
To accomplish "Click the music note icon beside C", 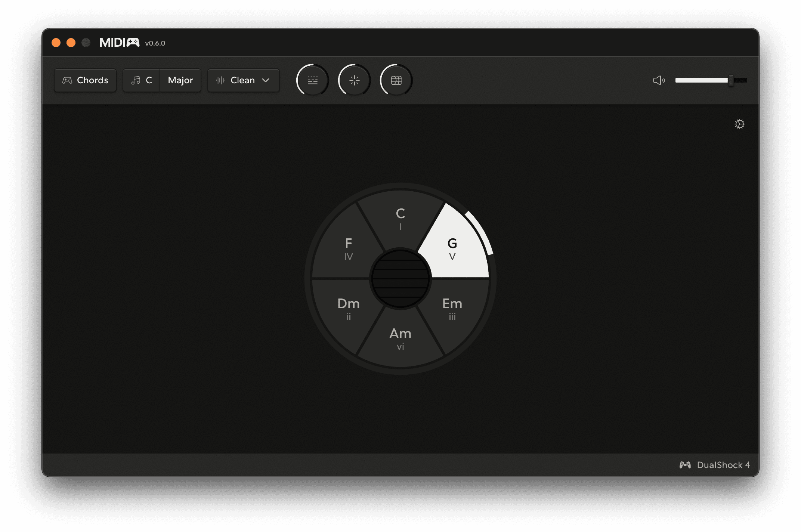I will point(136,80).
